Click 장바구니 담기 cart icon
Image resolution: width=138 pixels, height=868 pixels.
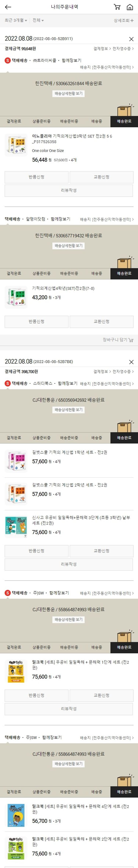tap(131, 340)
